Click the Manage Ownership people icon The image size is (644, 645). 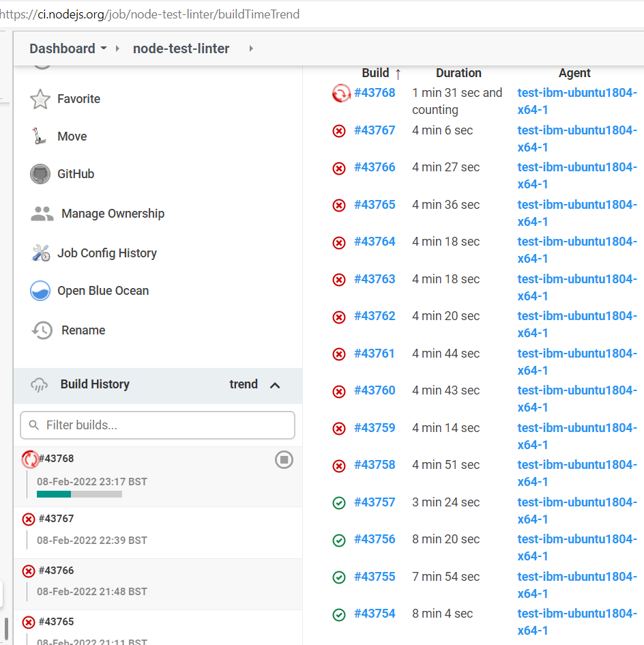tap(42, 214)
